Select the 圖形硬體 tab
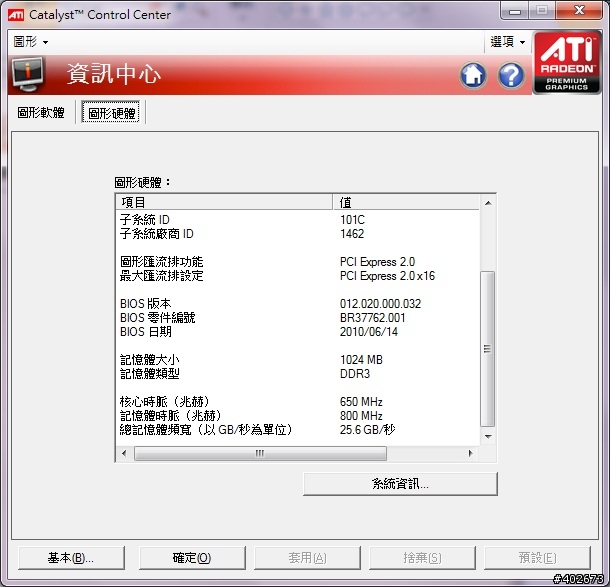The width and height of the screenshot is (610, 587). tap(111, 113)
